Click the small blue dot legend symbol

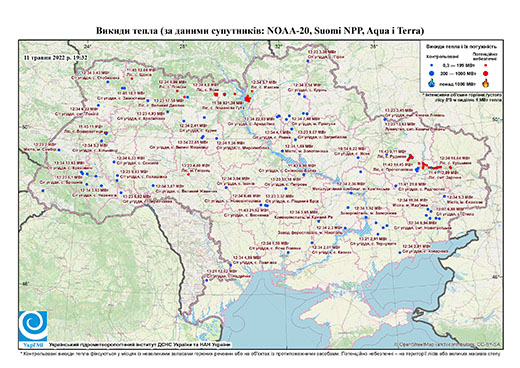pos(432,65)
